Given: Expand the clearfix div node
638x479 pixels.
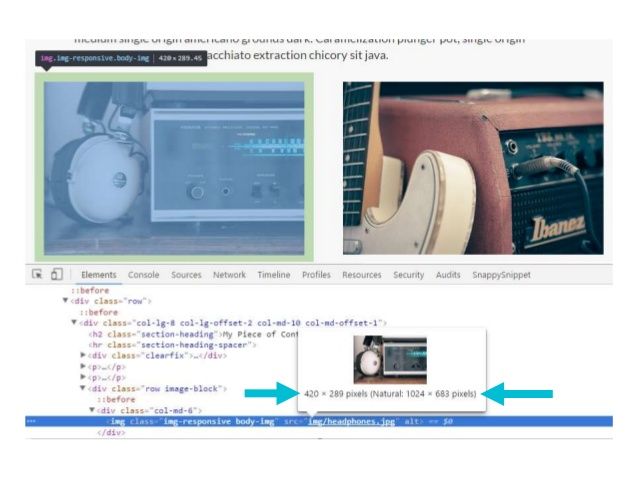Looking at the screenshot, I should tap(83, 356).
